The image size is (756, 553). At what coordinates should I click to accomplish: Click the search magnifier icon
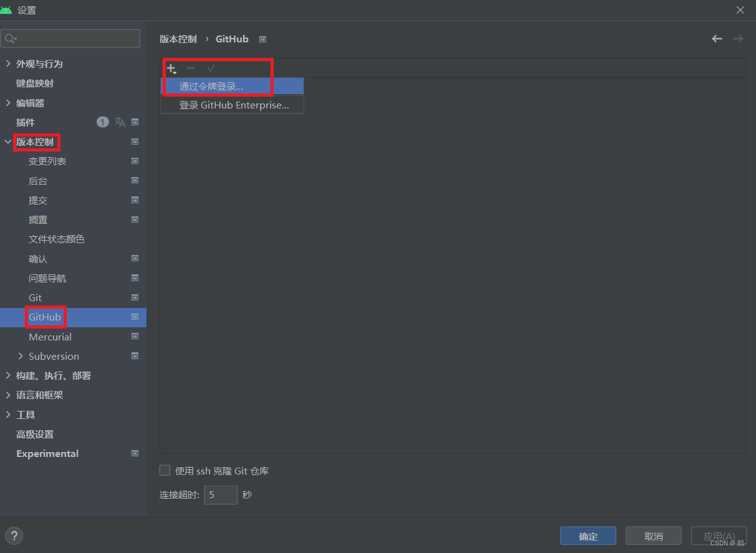[x=11, y=39]
